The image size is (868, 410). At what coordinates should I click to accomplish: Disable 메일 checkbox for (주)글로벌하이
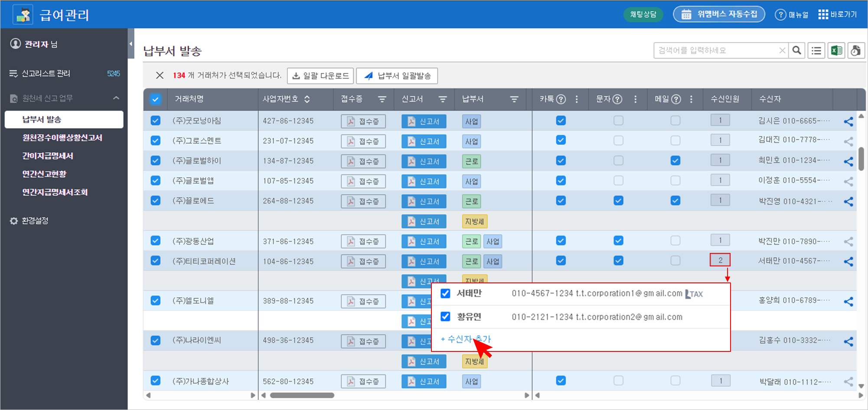click(x=675, y=161)
